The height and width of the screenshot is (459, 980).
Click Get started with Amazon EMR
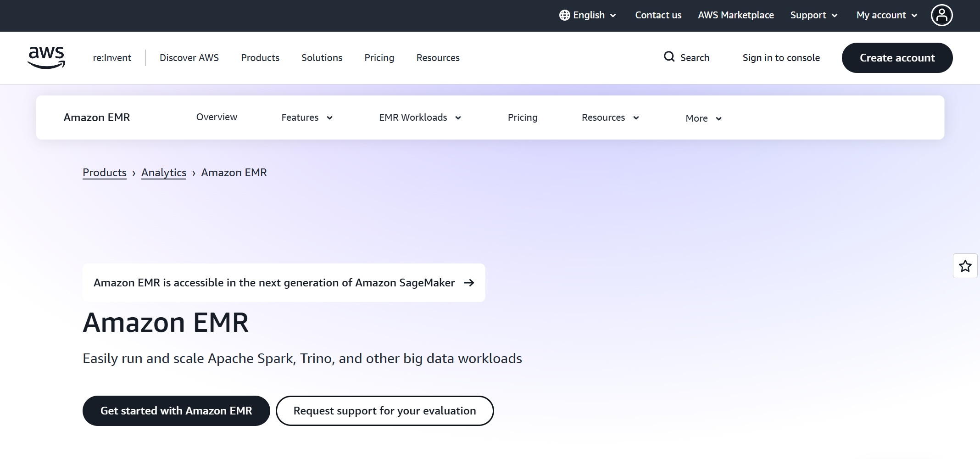[x=176, y=410]
